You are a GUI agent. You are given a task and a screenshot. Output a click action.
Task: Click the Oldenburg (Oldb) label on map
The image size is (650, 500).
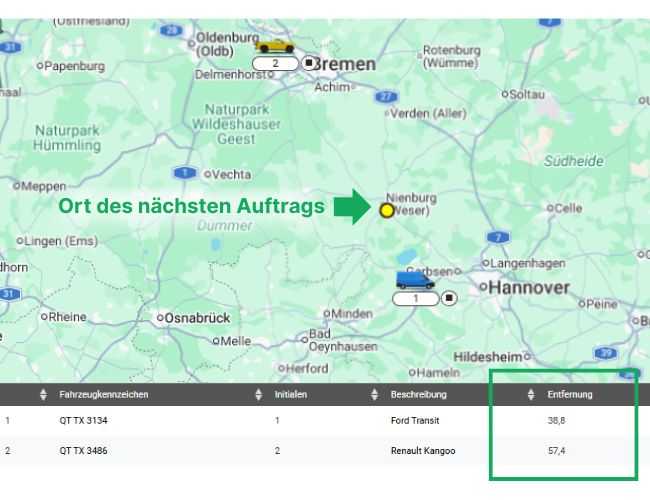[227, 44]
